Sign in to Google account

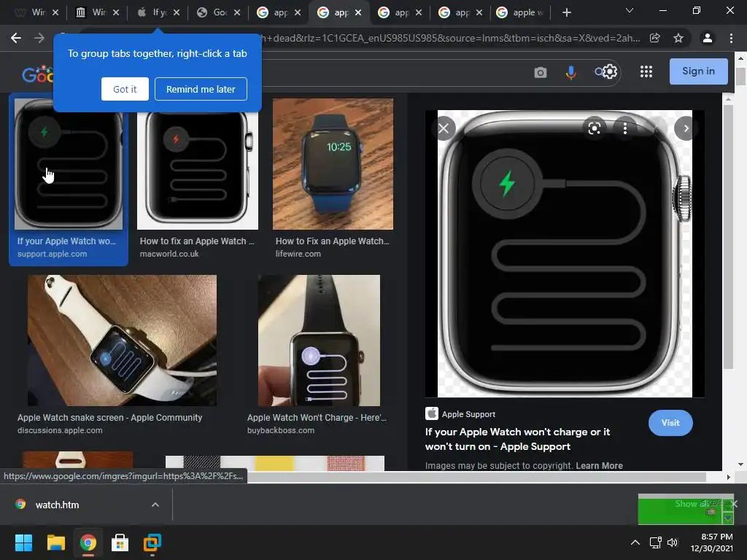(x=698, y=71)
